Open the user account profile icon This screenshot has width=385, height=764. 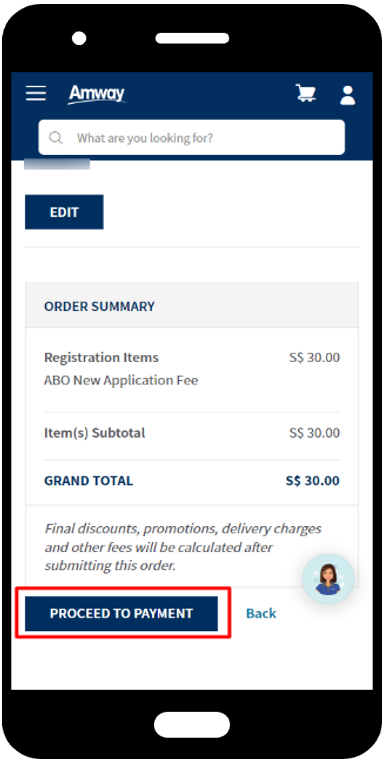tap(347, 95)
